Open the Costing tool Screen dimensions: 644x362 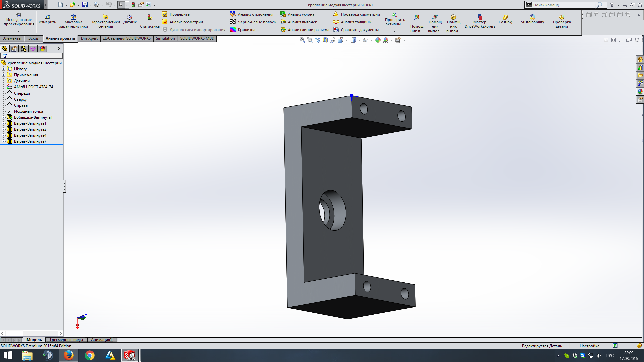tap(505, 17)
